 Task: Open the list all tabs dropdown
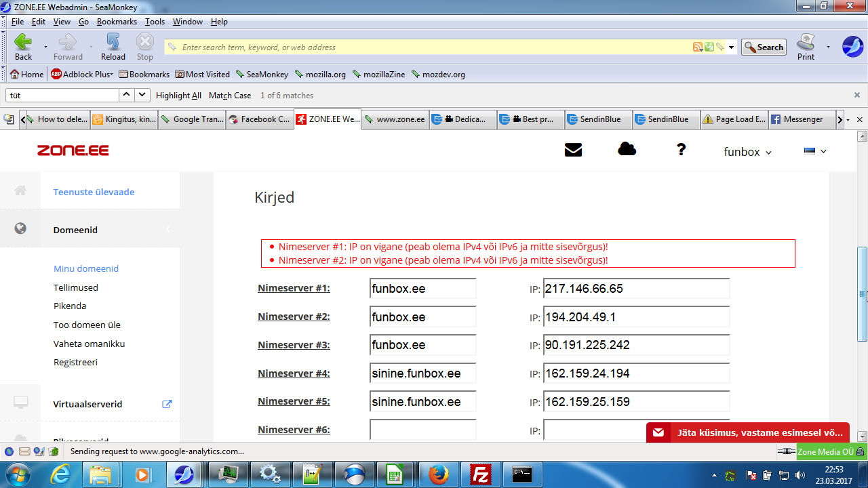pyautogui.click(x=847, y=120)
